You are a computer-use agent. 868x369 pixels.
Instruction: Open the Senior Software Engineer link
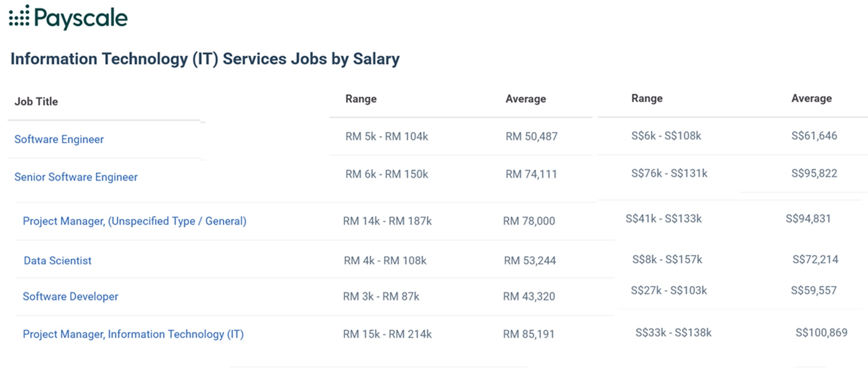(76, 177)
